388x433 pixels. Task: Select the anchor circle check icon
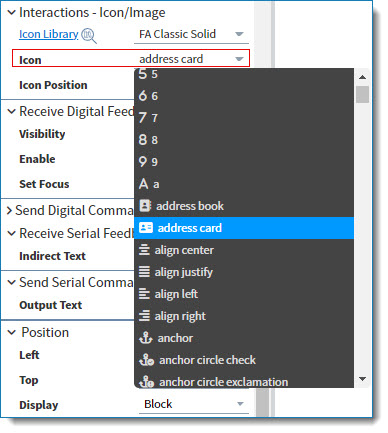tap(244, 360)
